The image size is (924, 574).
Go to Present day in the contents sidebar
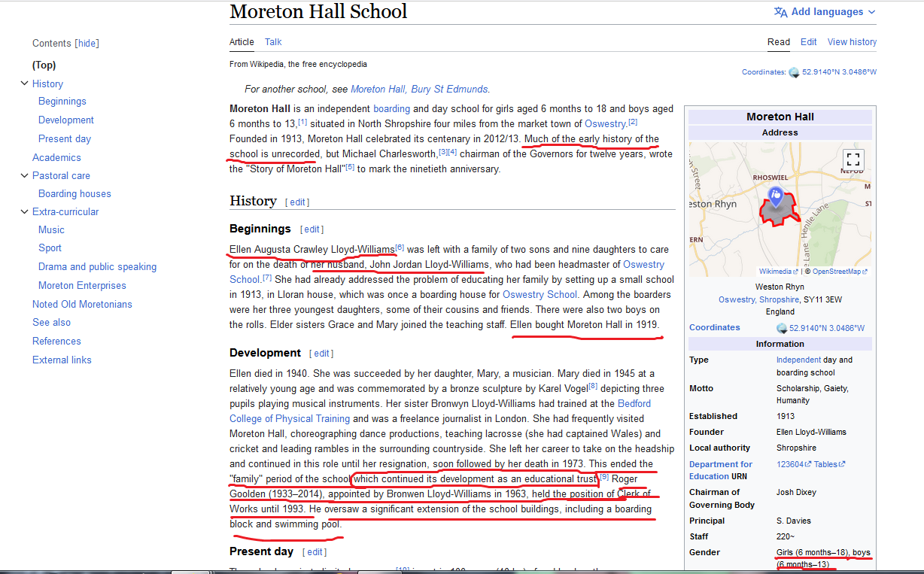(65, 139)
